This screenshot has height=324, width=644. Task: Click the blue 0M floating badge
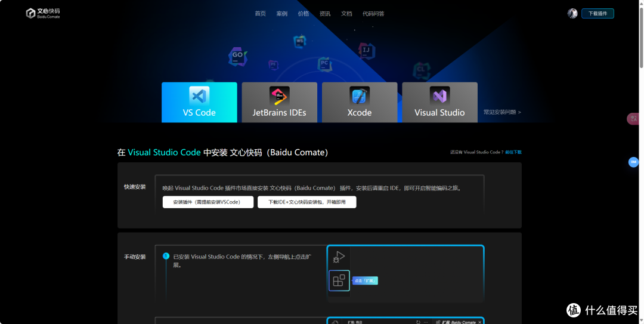(x=633, y=162)
